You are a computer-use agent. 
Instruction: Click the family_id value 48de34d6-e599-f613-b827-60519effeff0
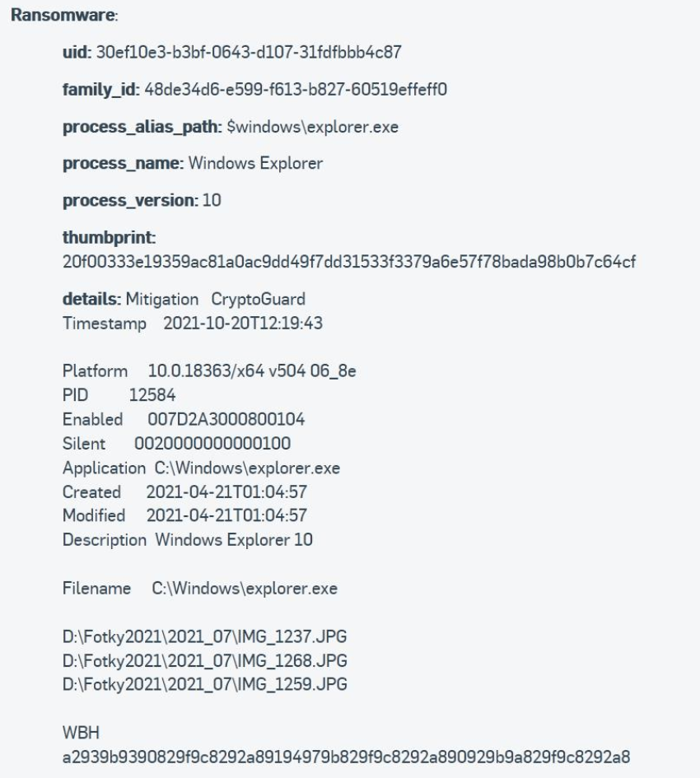click(296, 89)
